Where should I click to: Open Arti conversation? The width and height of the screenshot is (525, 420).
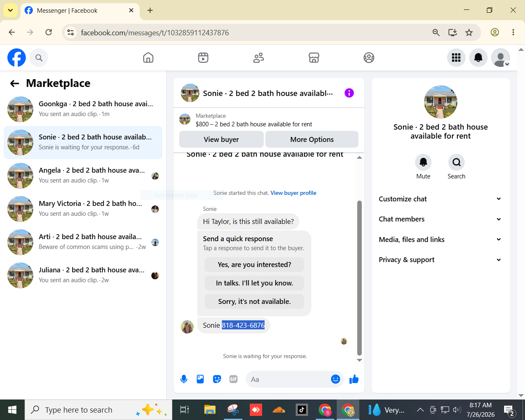coord(83,242)
